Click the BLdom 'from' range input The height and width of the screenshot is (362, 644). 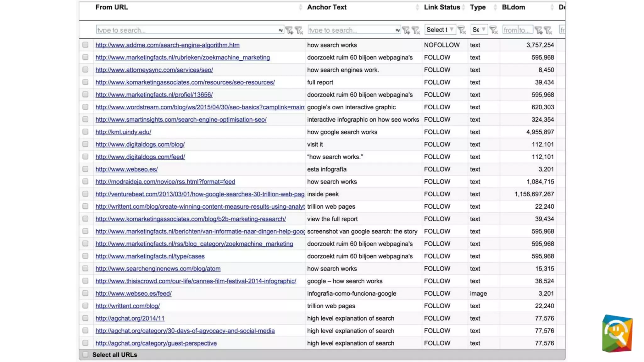click(510, 30)
